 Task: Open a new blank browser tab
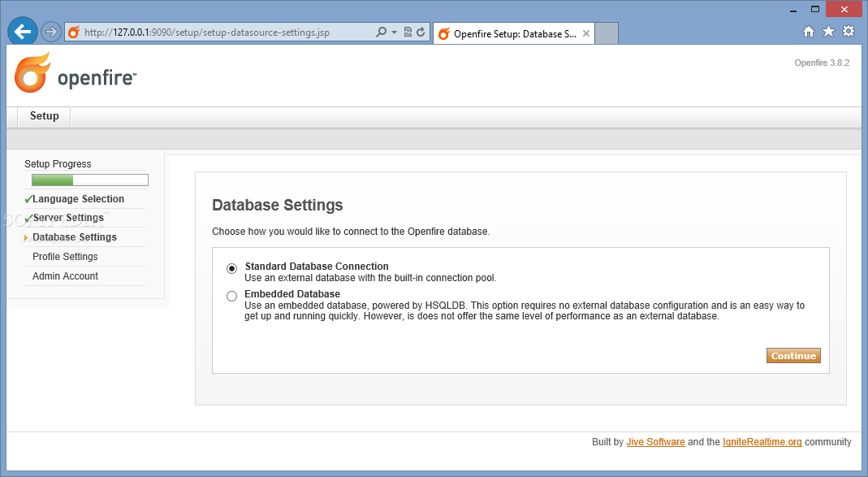click(x=607, y=34)
